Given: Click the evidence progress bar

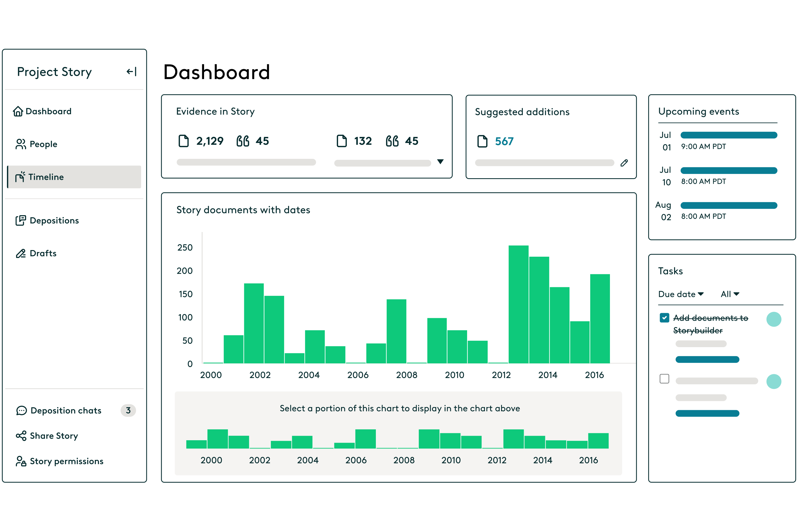Looking at the screenshot, I should (246, 163).
